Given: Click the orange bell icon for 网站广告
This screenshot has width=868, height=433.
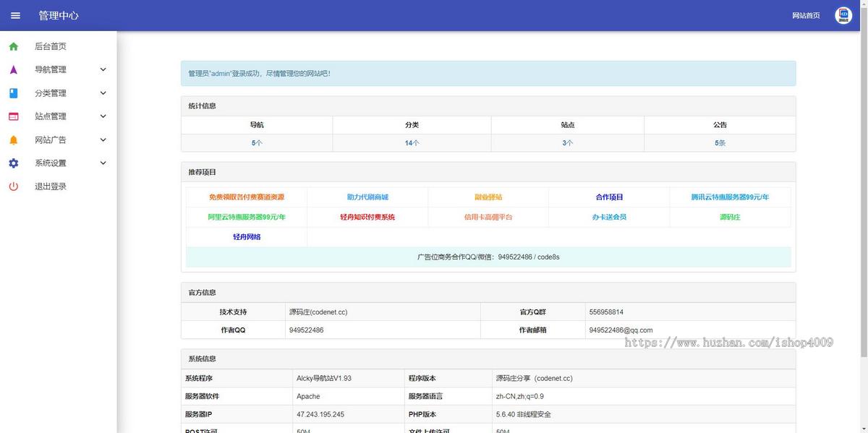Looking at the screenshot, I should 14,140.
